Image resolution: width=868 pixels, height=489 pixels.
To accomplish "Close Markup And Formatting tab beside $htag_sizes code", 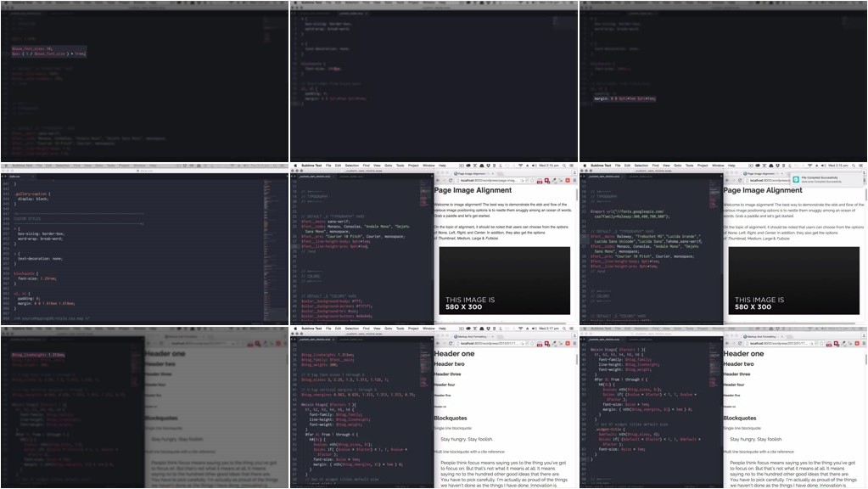I will pyautogui.click(x=493, y=337).
